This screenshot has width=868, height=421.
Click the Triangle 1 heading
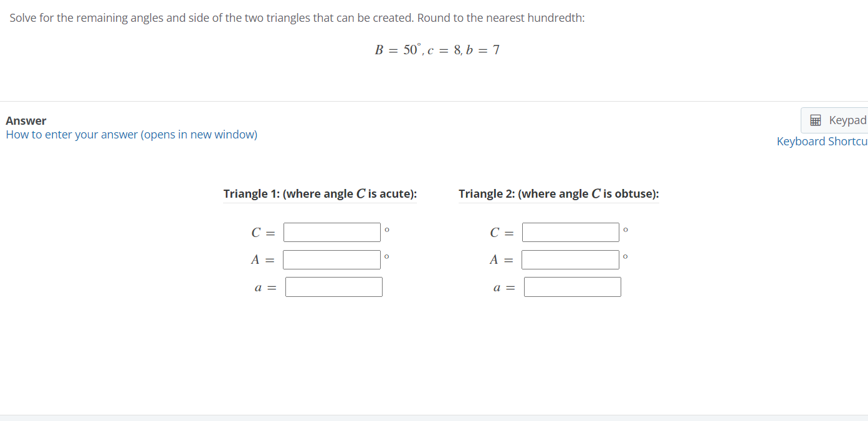click(320, 193)
